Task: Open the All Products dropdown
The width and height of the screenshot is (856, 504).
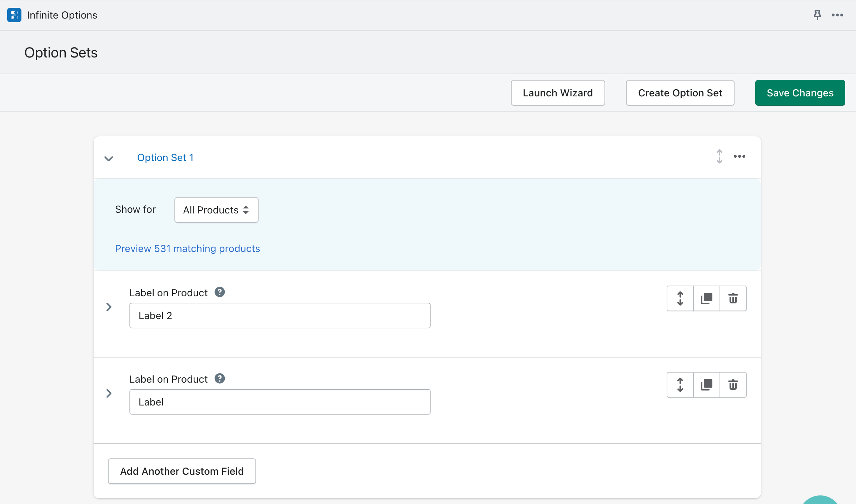Action: pos(216,210)
